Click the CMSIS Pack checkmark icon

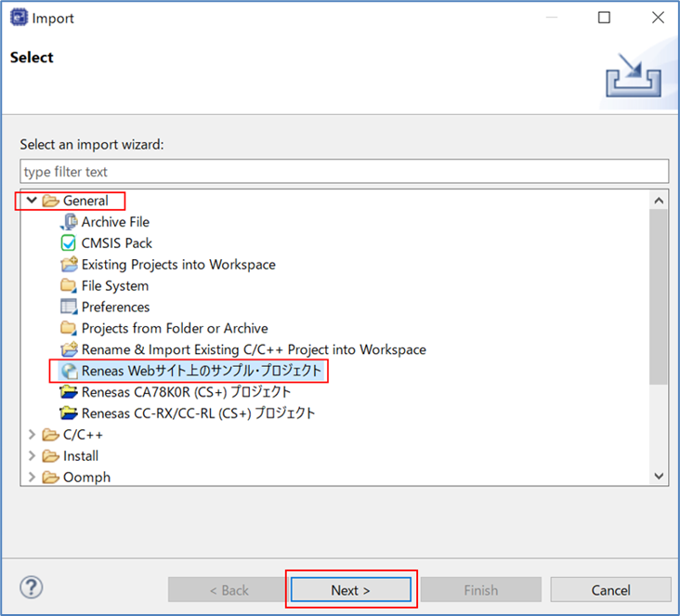point(69,243)
